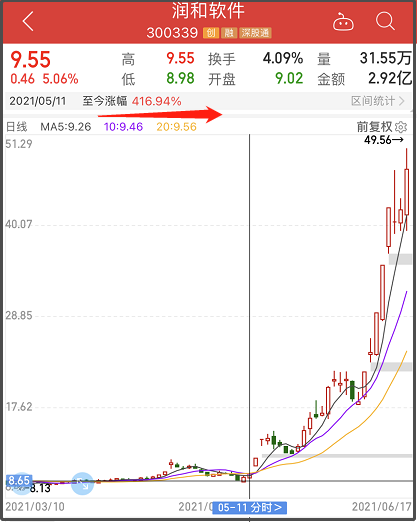Screen dimensions: 417x522
Task: Select the purple MA10 9.46 label
Action: click(x=123, y=127)
